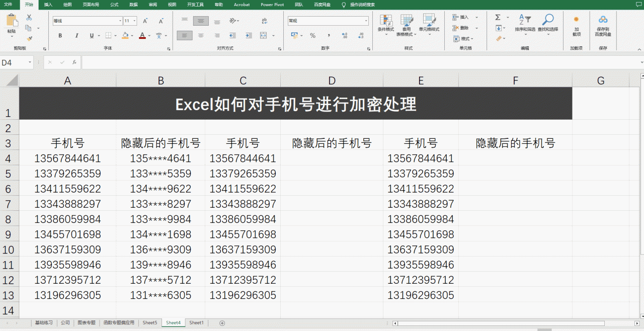Image resolution: width=644 pixels, height=331 pixels.
Task: Click the Decrease Indent icon
Action: pos(232,36)
